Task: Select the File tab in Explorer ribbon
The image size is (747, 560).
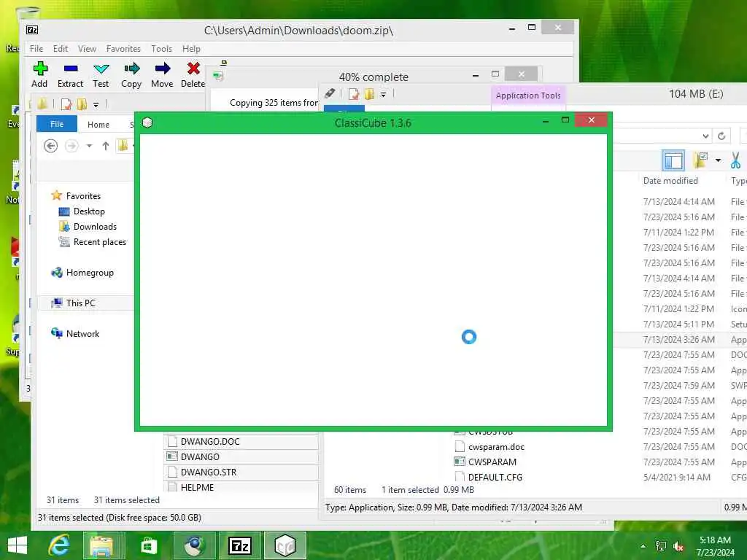Action: [57, 124]
